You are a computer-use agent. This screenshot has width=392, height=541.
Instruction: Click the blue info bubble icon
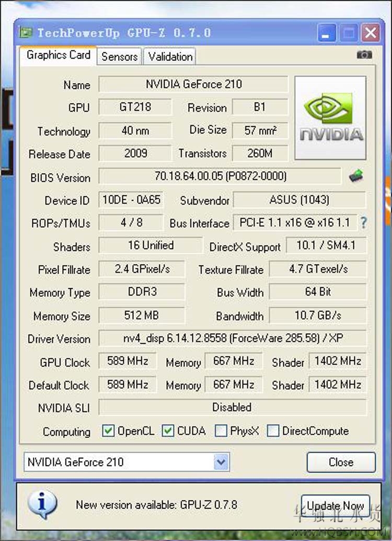[42, 504]
